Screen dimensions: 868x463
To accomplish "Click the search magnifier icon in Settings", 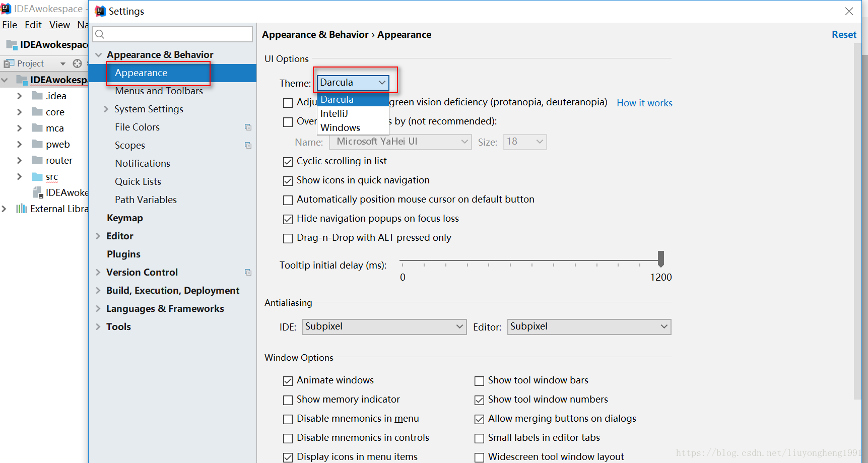I will coord(100,34).
